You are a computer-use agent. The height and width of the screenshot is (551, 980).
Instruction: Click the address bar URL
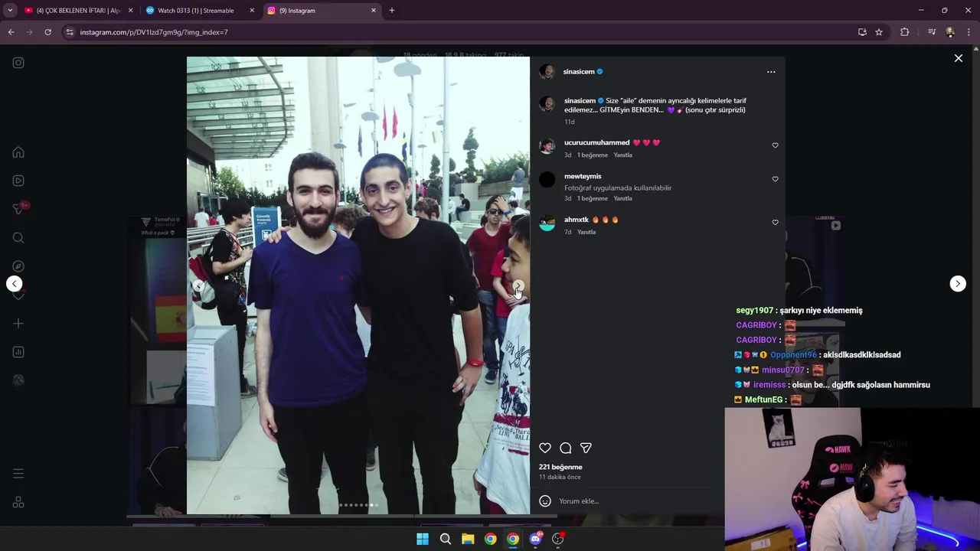point(154,32)
